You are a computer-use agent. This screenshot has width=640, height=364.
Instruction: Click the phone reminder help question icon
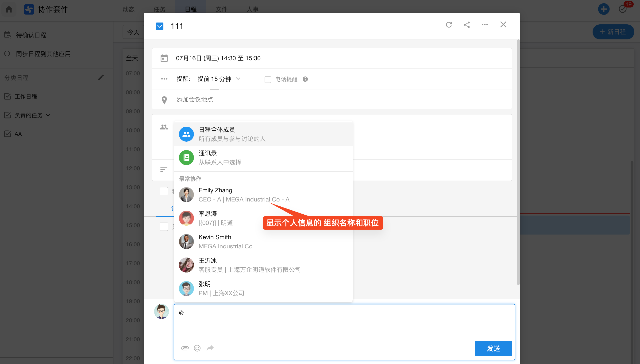click(305, 79)
